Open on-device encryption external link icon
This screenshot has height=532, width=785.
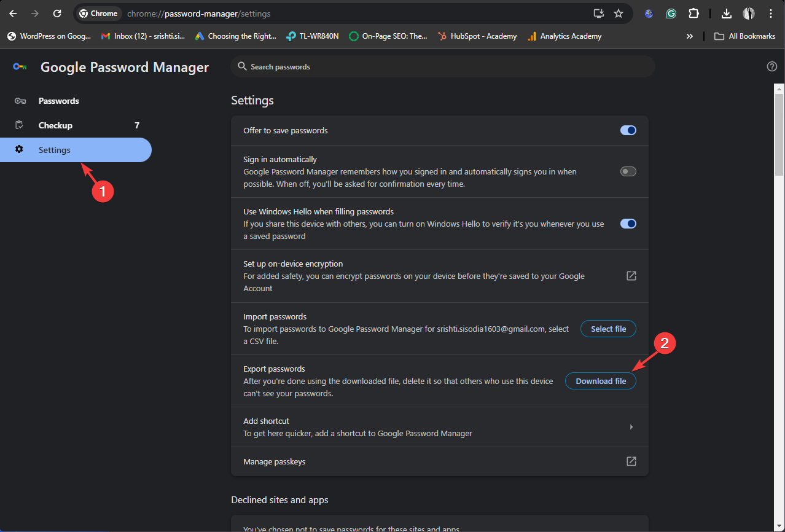click(631, 276)
